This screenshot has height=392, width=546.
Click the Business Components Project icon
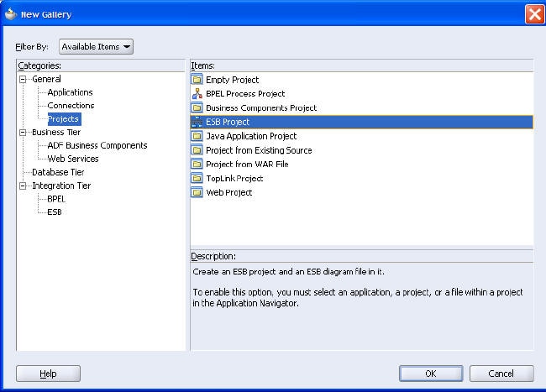tap(197, 108)
